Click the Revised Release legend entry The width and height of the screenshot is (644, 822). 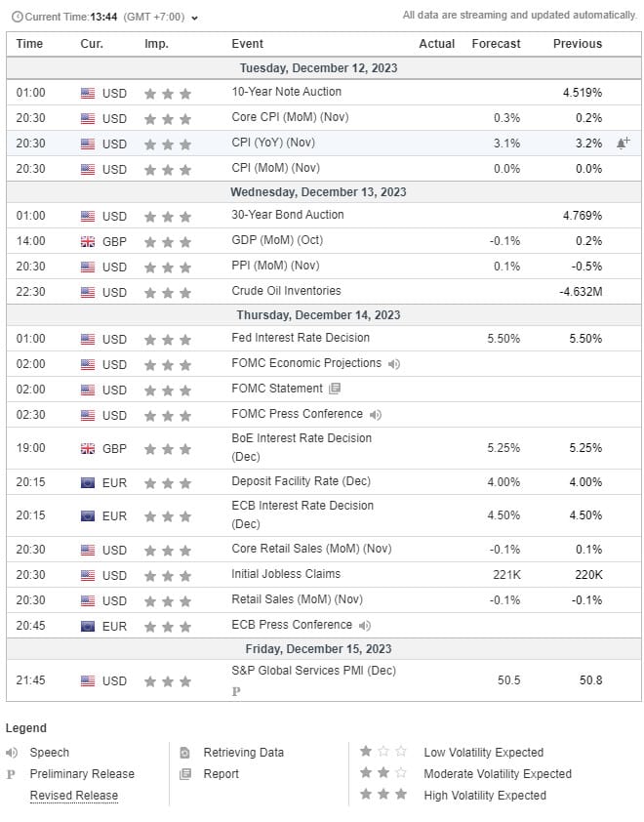[73, 796]
